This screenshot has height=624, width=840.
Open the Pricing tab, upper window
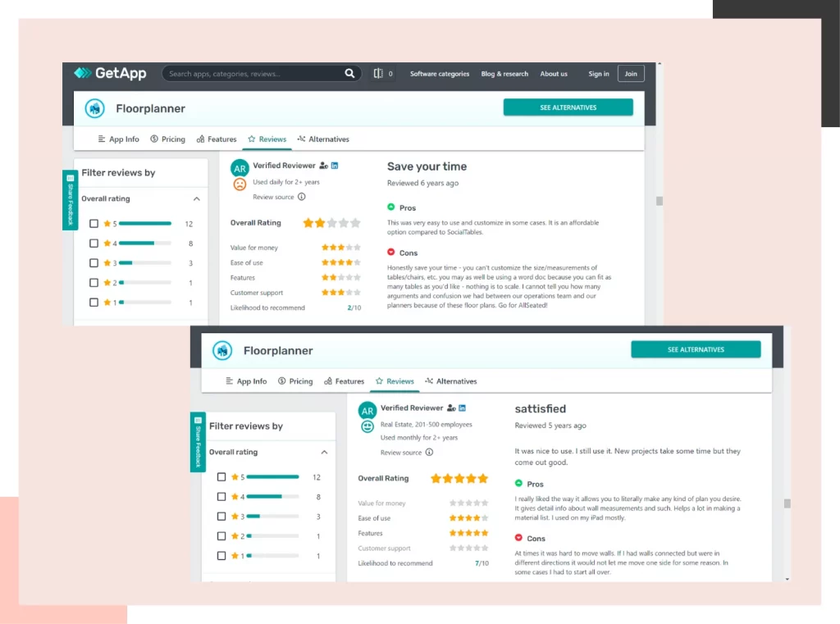click(167, 139)
